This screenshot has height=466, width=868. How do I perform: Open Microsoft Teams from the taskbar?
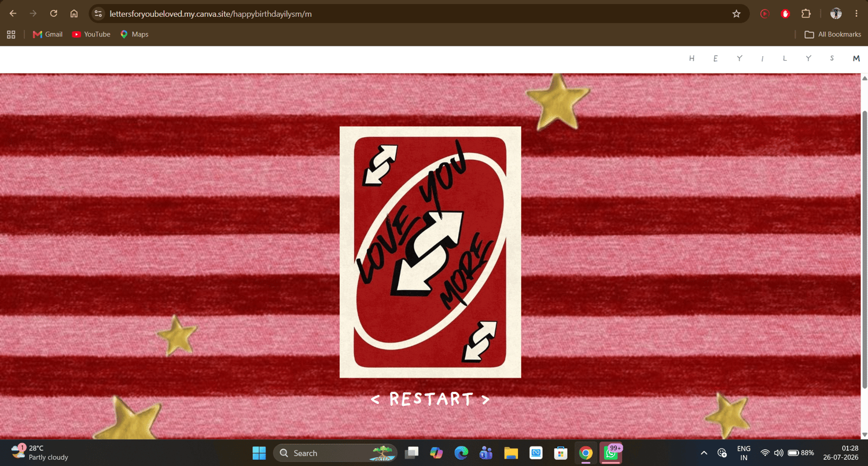coord(486,453)
